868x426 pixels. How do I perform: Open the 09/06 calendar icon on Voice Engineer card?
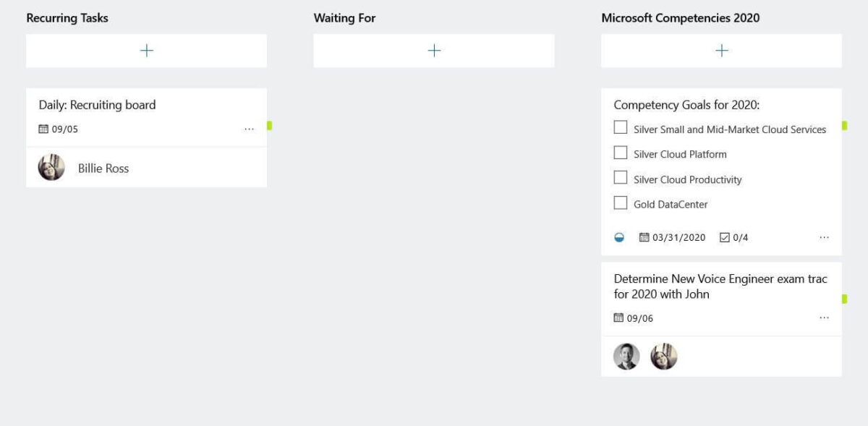619,318
